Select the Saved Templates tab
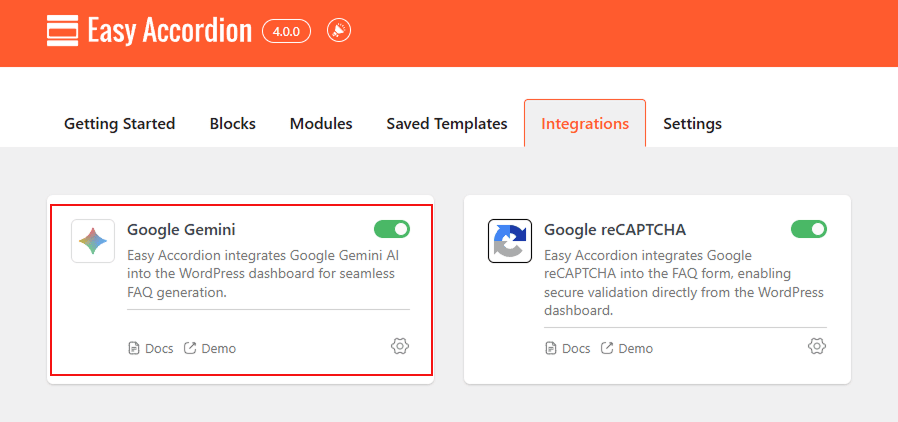The image size is (898, 422). pyautogui.click(x=447, y=124)
